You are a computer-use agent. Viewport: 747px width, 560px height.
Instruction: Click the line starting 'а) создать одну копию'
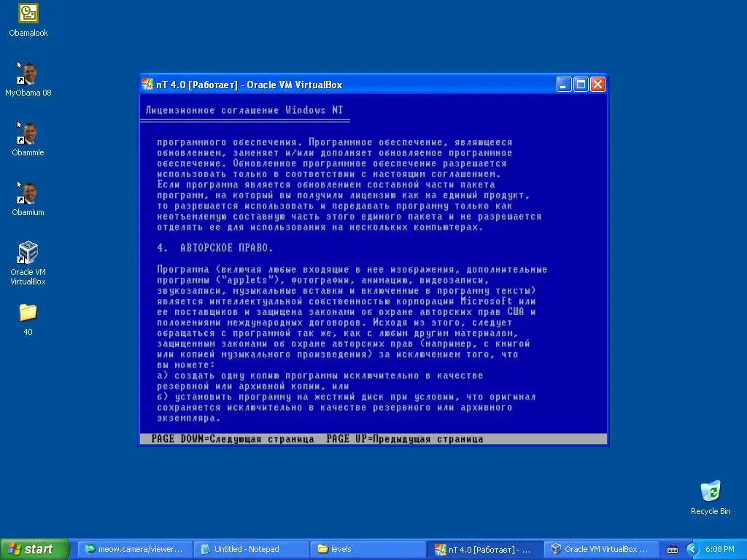(x=320, y=376)
